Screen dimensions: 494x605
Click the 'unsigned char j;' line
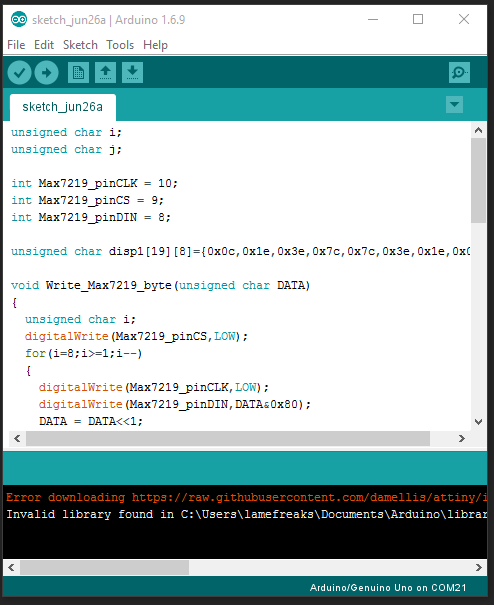coord(66,149)
